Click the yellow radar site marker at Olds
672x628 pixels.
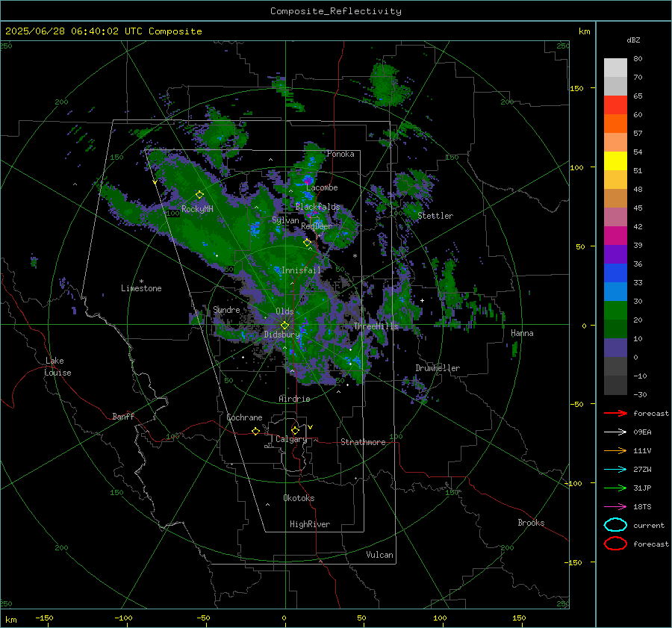click(x=284, y=326)
